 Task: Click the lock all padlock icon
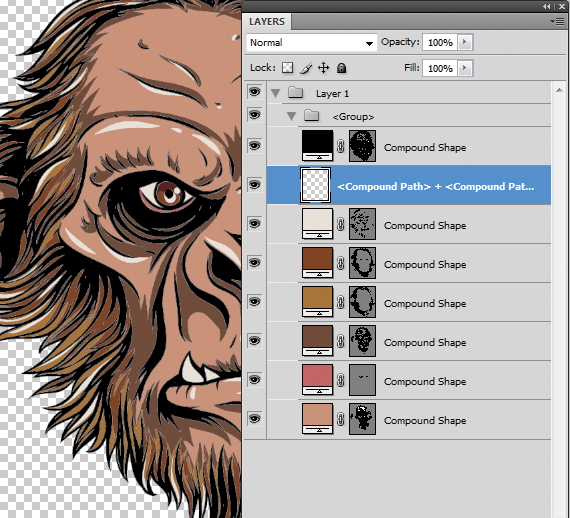(x=341, y=68)
